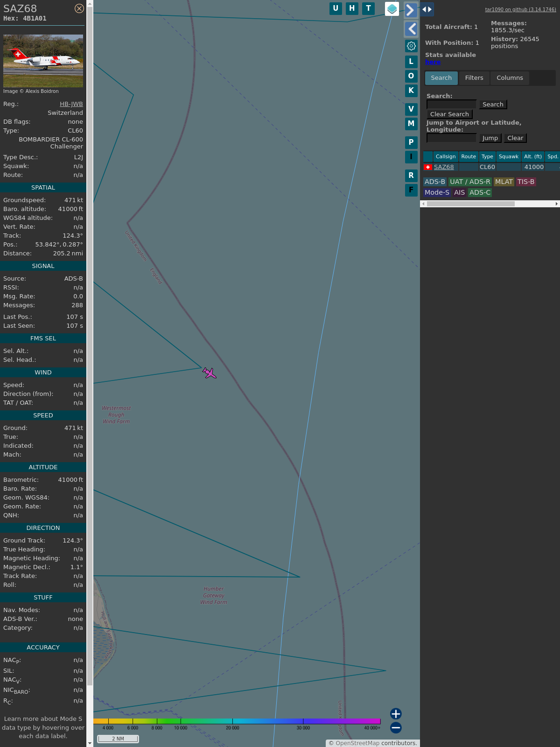The width and height of the screenshot is (560, 747).
Task: Toggle the K map button
Action: 411,91
